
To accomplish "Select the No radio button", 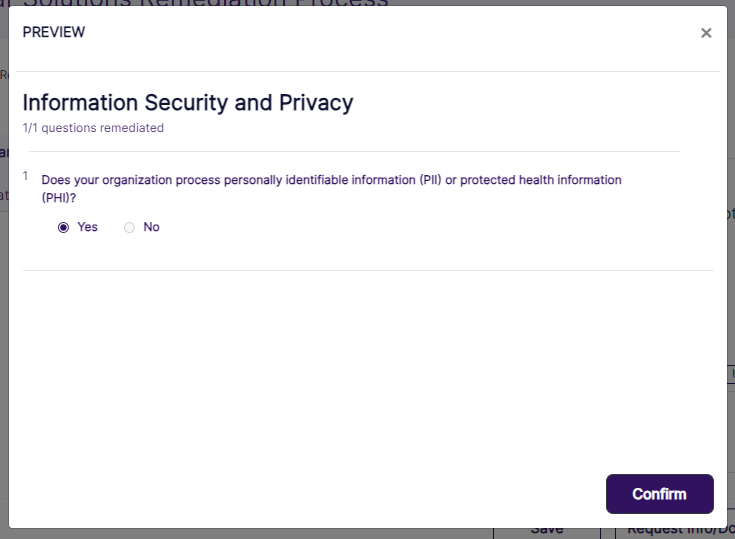I will [129, 227].
